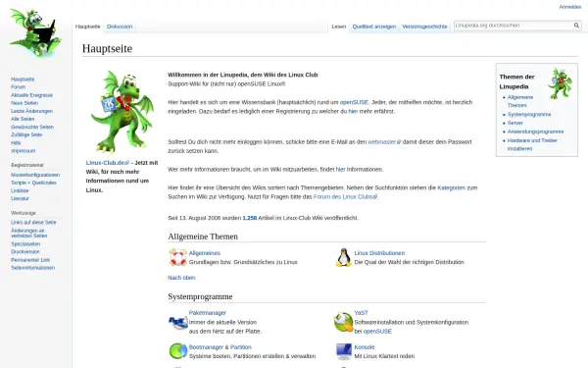Viewport: 588px width, 368px height.
Task: Open Letzte Änderungen in sidebar
Action: coord(32,111)
